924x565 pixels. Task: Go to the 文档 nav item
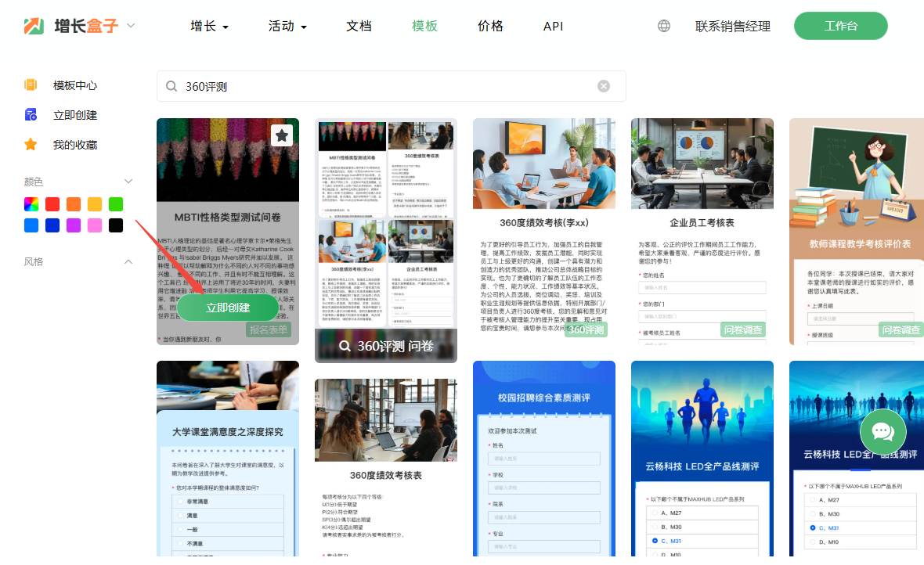tap(359, 26)
